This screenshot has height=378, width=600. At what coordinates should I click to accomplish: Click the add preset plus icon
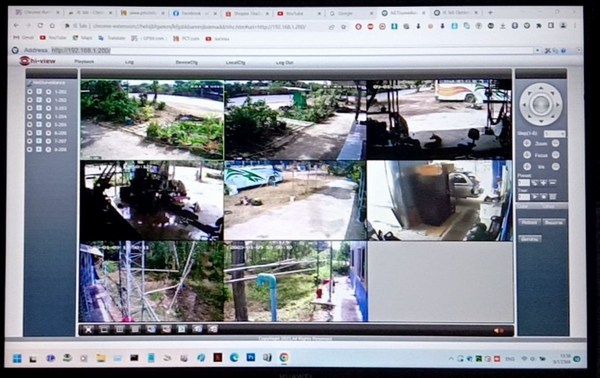[543, 183]
